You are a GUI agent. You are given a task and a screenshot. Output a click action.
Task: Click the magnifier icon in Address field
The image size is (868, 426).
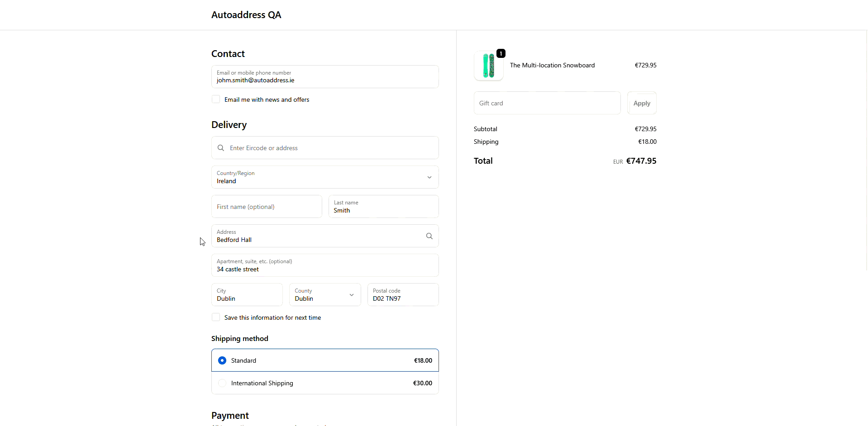(429, 236)
